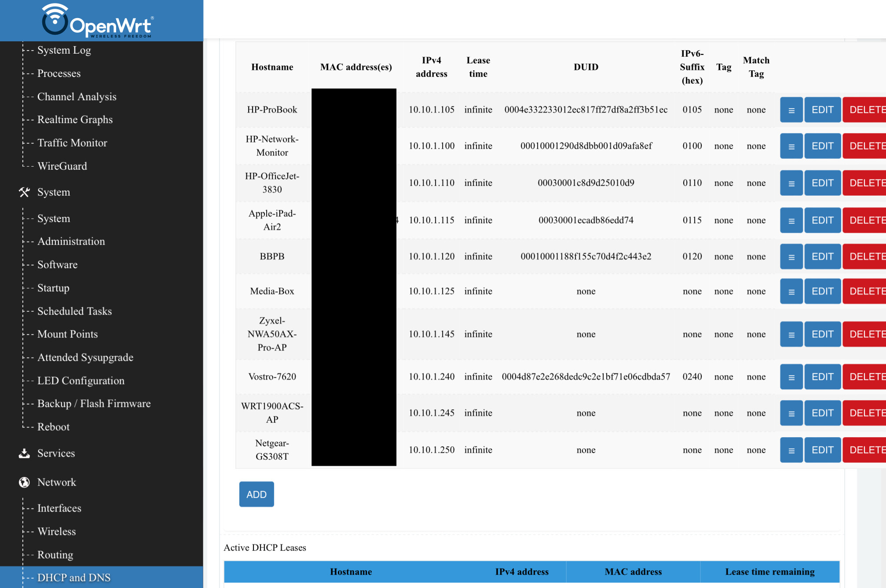Image resolution: width=886 pixels, height=588 pixels.
Task: Open WireGuard status page
Action: (x=62, y=166)
